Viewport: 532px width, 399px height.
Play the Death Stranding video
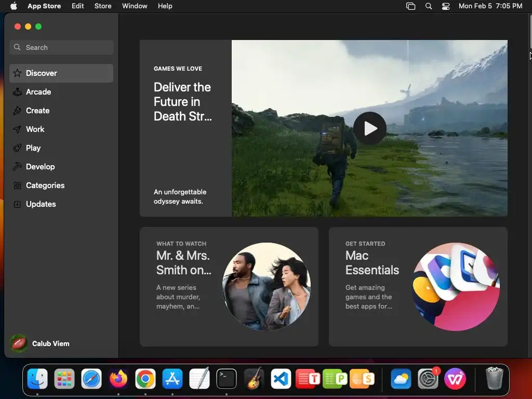click(x=370, y=128)
